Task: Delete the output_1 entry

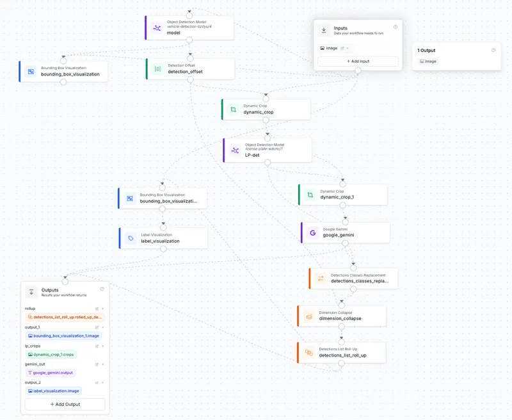Action: point(103,327)
